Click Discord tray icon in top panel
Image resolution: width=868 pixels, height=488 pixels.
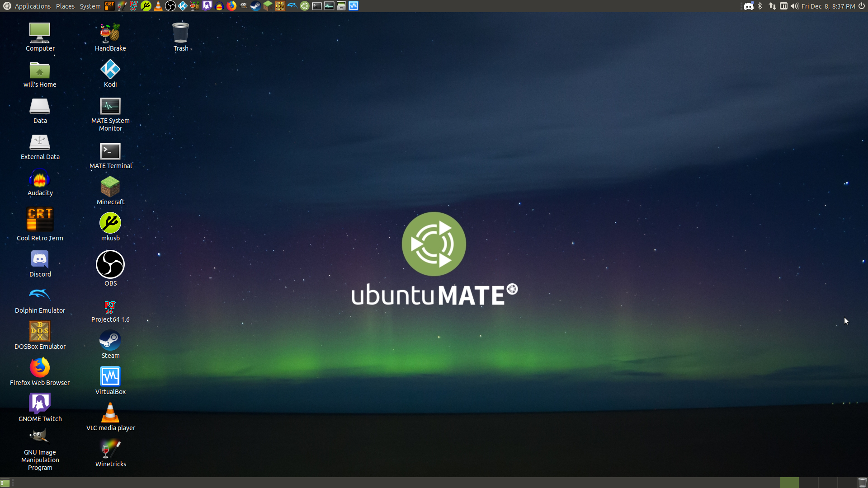click(x=748, y=6)
